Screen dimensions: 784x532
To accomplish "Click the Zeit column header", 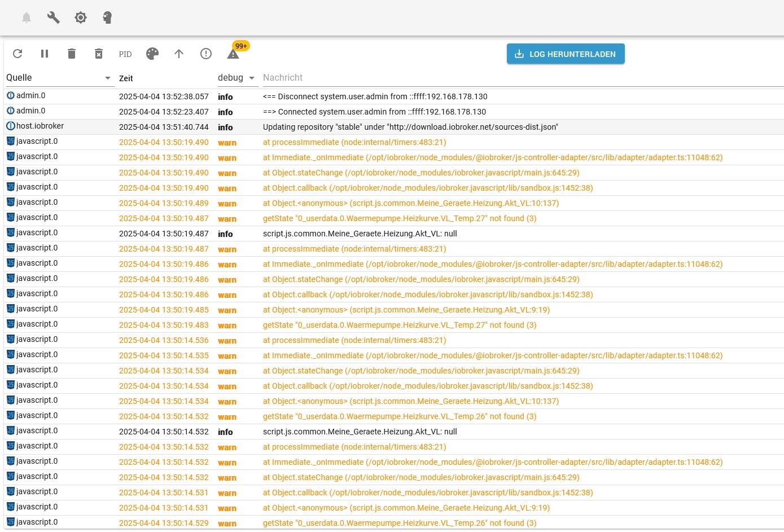I will 126,78.
